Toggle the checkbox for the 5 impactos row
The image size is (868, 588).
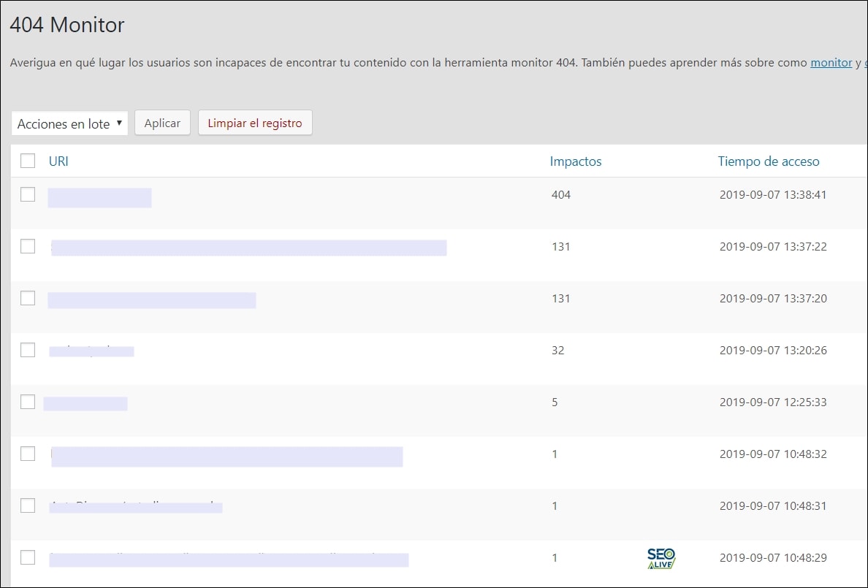28,402
